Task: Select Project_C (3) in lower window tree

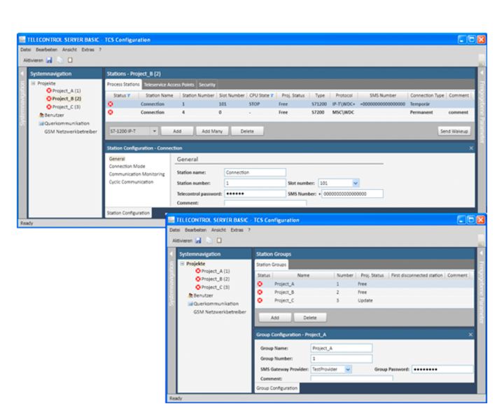Action: coord(213,287)
